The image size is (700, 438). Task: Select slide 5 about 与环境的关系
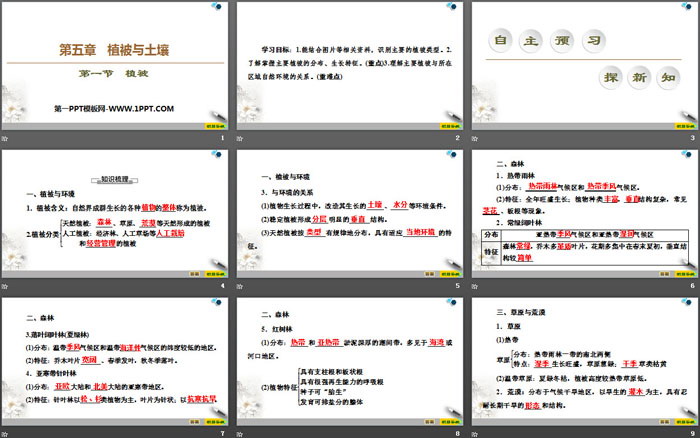[x=350, y=214]
